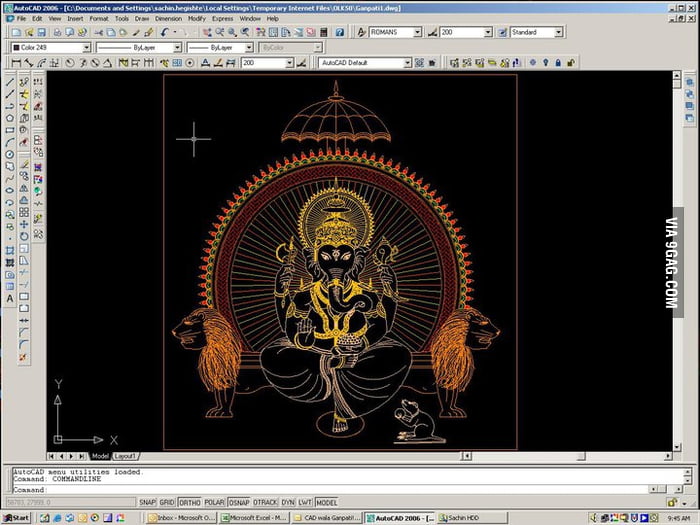Select the Linear Dimension tool

[x=16, y=63]
